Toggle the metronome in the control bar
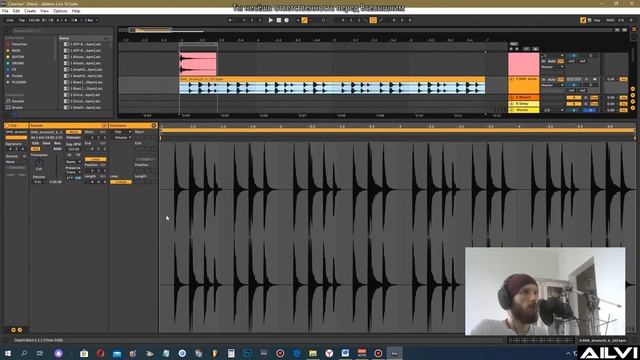This screenshot has width=640, height=360. click(75, 20)
